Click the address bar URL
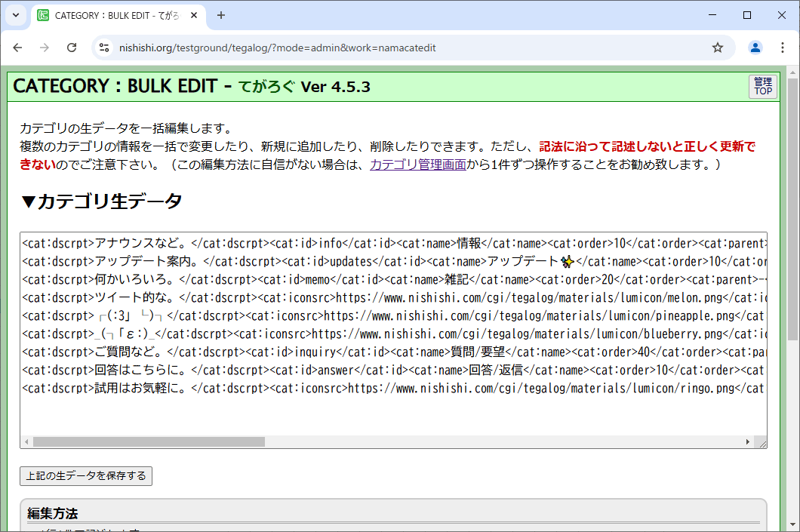The width and height of the screenshot is (800, 532). point(278,48)
